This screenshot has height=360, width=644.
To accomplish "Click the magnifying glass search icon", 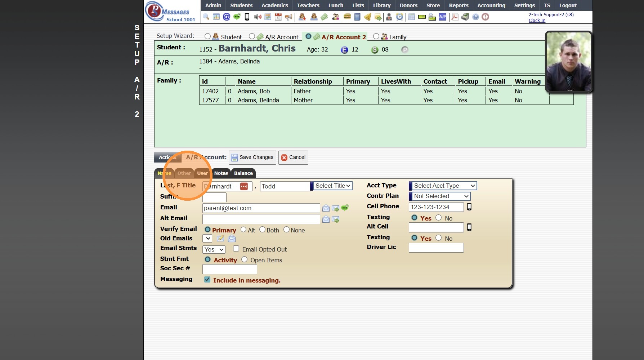I will pyautogui.click(x=206, y=17).
